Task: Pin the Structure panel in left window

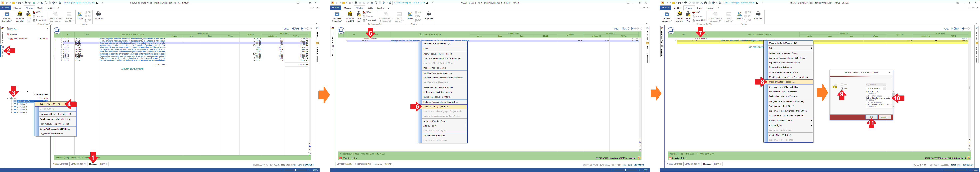Action: [47, 29]
